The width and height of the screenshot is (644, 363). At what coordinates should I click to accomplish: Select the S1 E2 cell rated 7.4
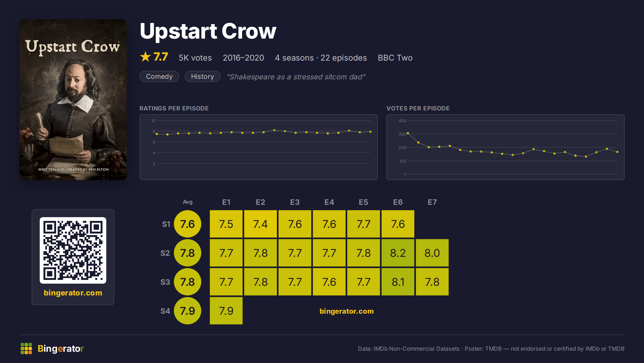(261, 224)
